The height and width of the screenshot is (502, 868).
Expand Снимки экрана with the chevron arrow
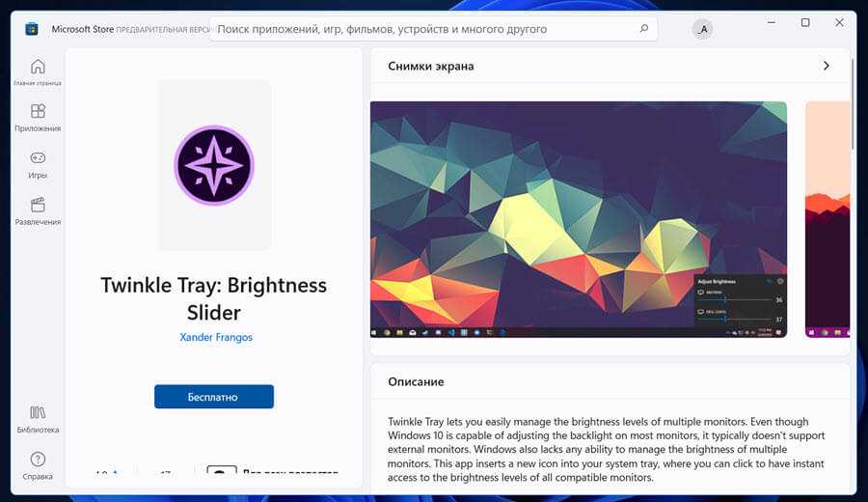click(826, 67)
